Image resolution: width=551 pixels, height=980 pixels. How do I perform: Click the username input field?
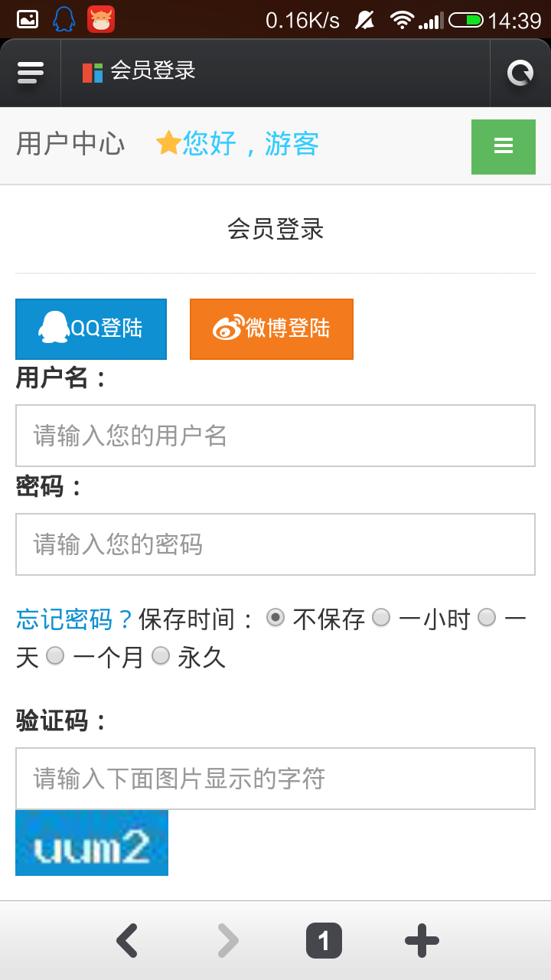click(275, 436)
